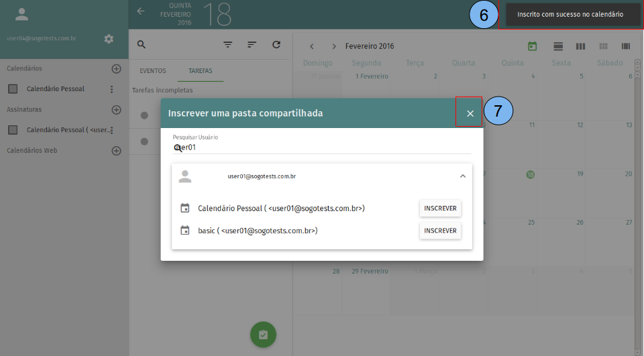Switch to the Tarefas tab
This screenshot has height=356, width=644.
pos(201,70)
